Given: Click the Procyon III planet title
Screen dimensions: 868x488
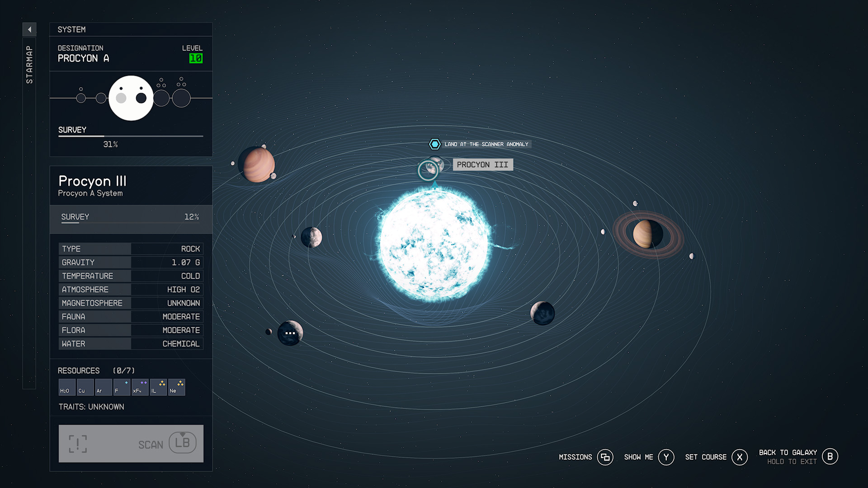Looking at the screenshot, I should point(92,181).
